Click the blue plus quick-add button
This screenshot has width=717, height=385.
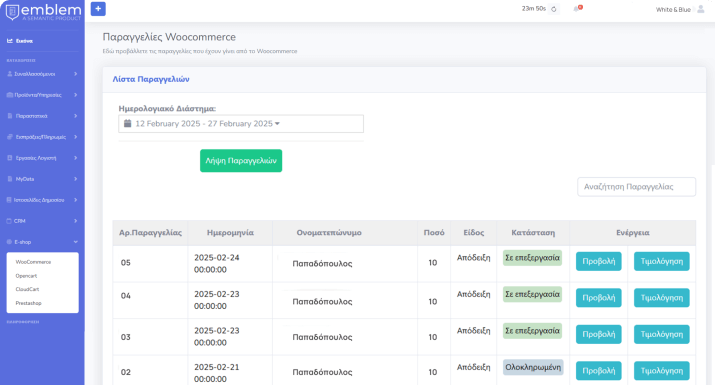tap(98, 9)
